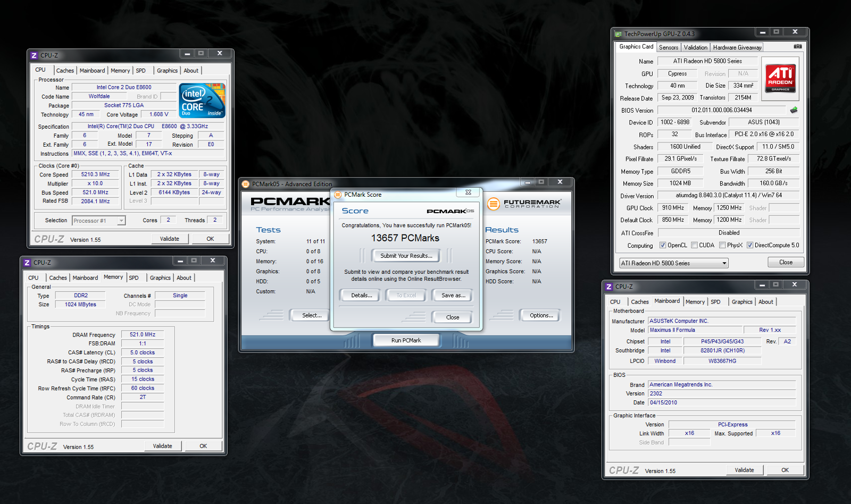Click the Core Speed 5210.3 MHz value
Image resolution: width=851 pixels, height=504 pixels.
coord(95,174)
